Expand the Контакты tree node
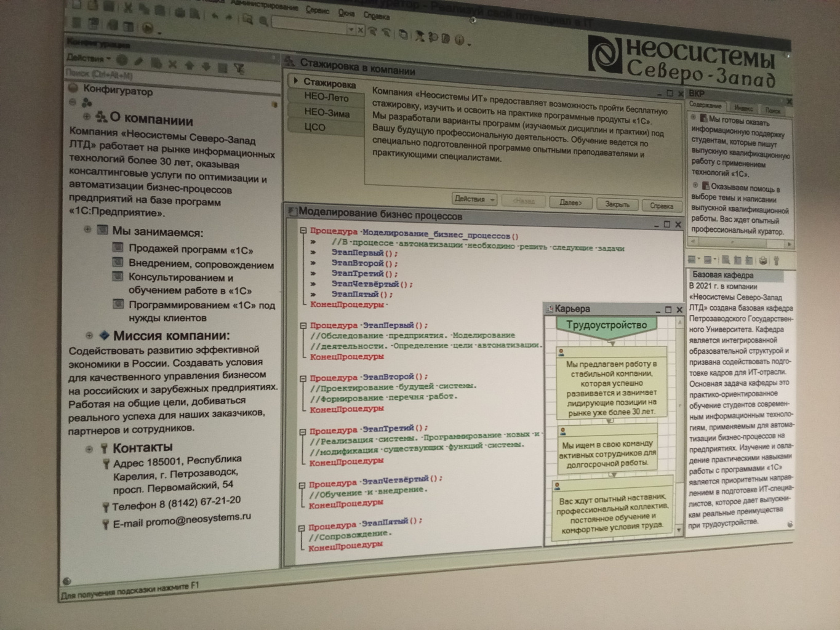Screen dimensions: 840x630 90,449
